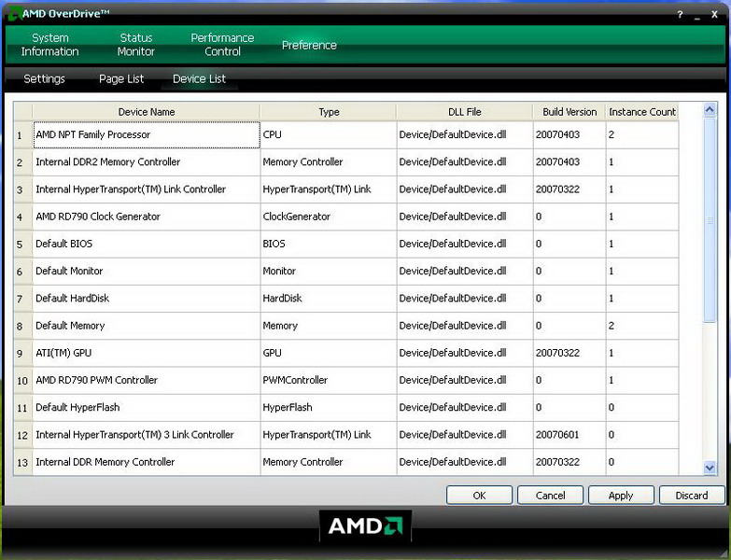Select Internal HyperTransport(TM) Link Controller cell
Viewport: 731px width, 560px height.
pyautogui.click(x=147, y=189)
